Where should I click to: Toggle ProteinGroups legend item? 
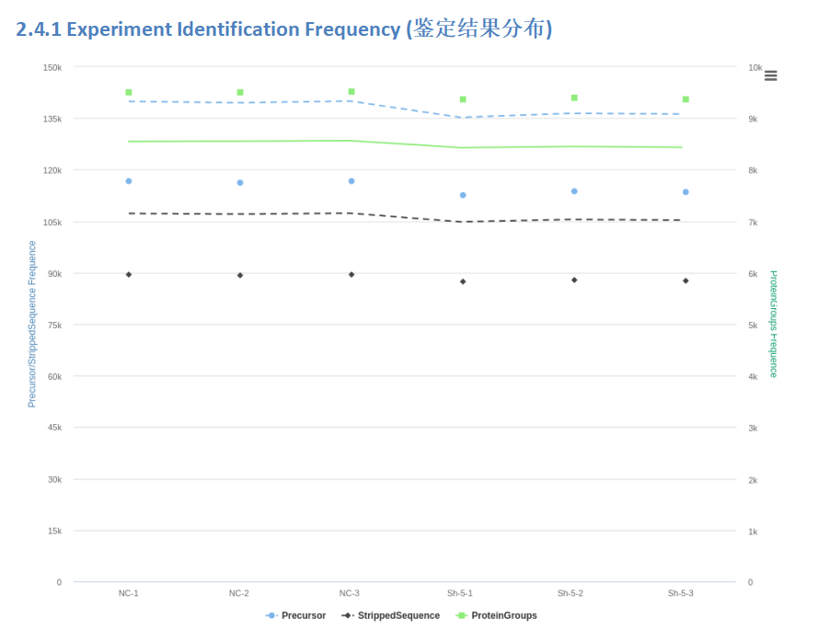click(x=496, y=615)
